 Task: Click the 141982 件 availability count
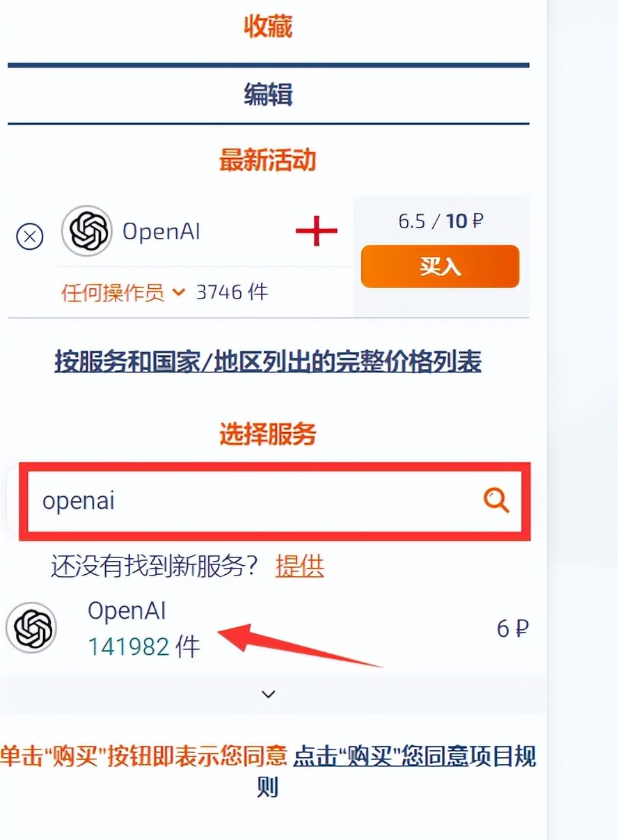(144, 647)
